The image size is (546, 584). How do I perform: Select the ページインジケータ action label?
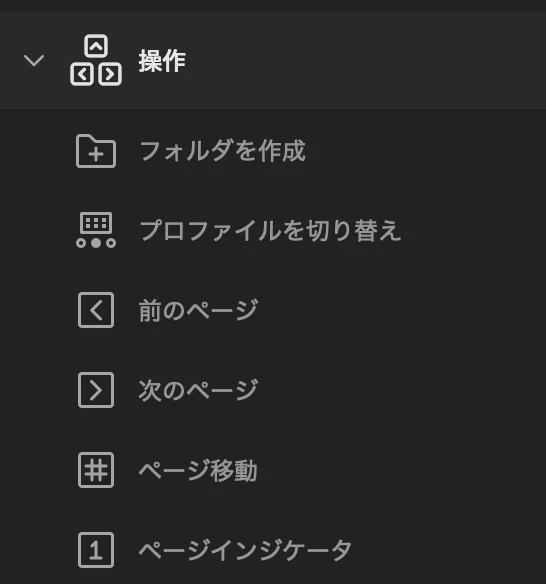tap(245, 550)
